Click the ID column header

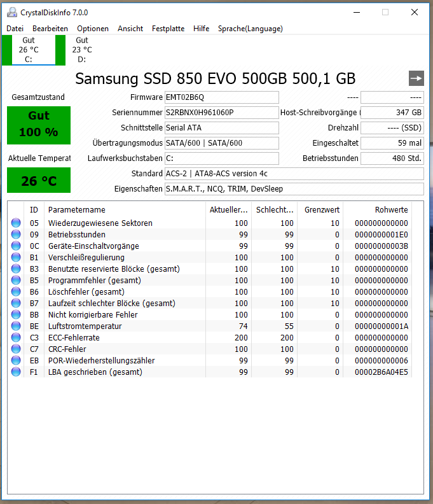click(34, 210)
